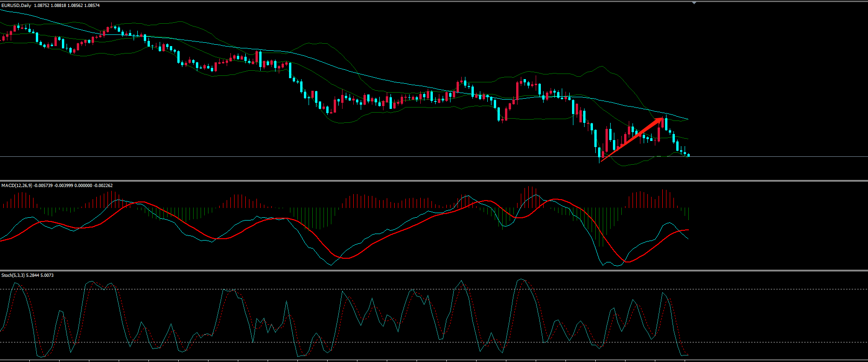868x362 pixels.
Task: Click right end of Stochastic red dotted line
Action: (x=687, y=355)
